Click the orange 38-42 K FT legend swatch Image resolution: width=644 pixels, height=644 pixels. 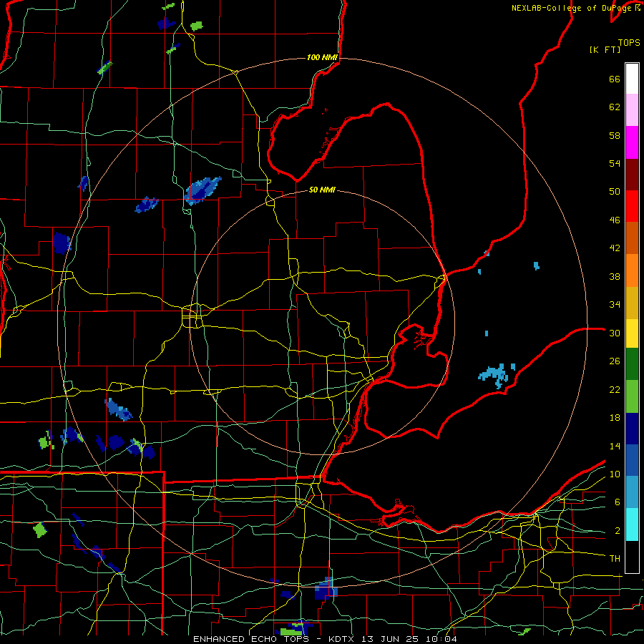[x=632, y=270]
